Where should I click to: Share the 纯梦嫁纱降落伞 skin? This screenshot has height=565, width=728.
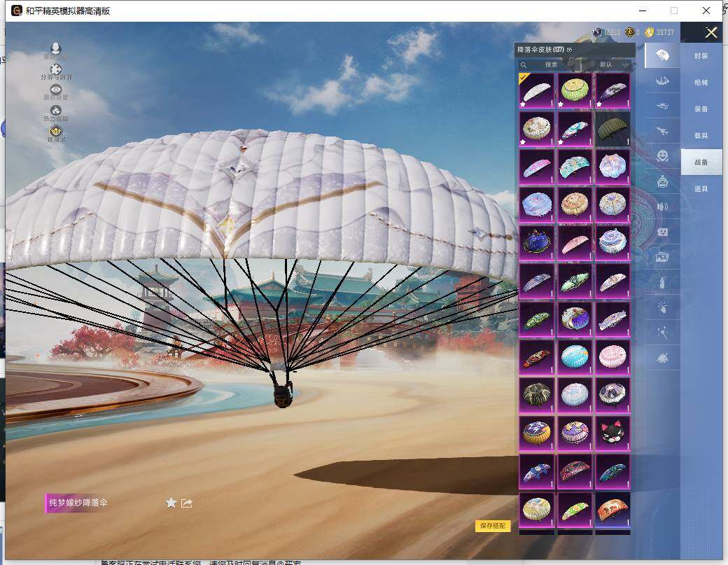pos(187,503)
